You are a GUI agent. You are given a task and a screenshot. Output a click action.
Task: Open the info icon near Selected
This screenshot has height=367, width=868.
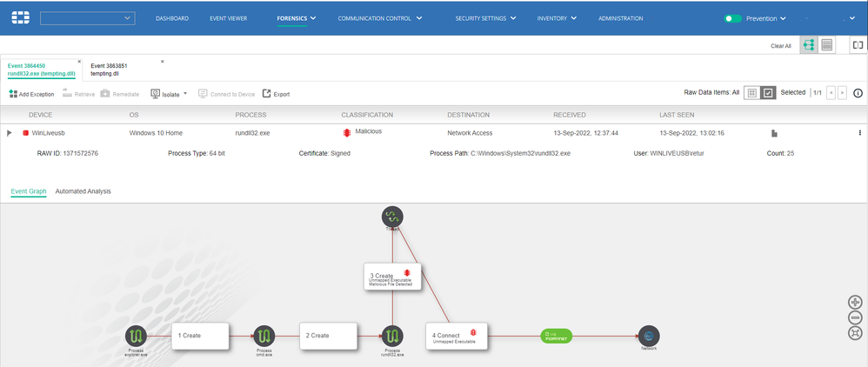[x=858, y=93]
